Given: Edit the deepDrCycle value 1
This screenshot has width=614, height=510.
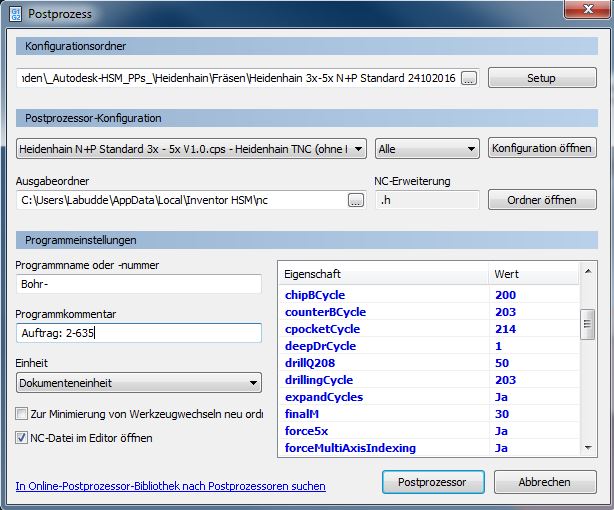Looking at the screenshot, I should pyautogui.click(x=498, y=346).
